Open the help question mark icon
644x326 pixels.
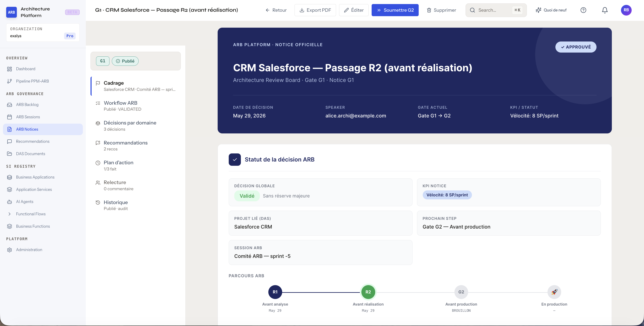pos(583,10)
